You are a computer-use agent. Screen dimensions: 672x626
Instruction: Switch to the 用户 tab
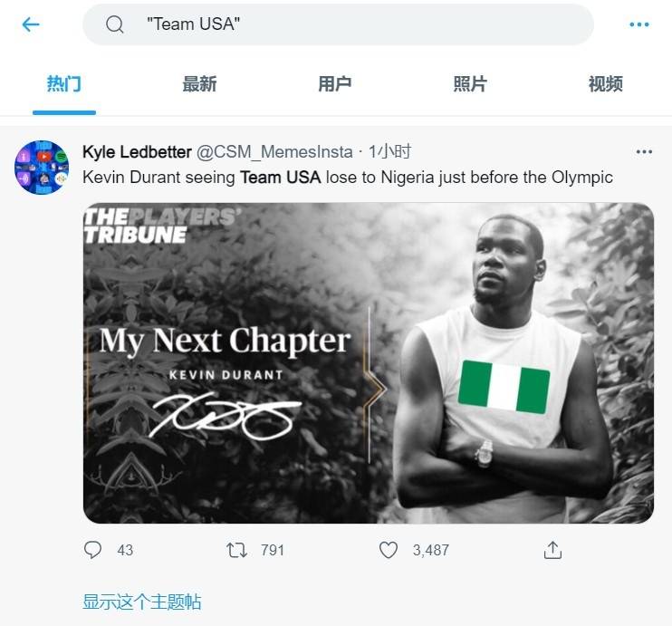(334, 84)
